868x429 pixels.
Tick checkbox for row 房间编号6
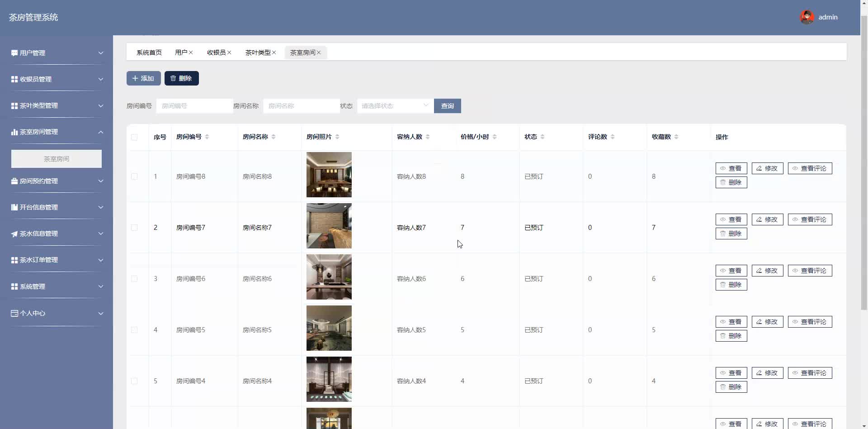tap(134, 279)
